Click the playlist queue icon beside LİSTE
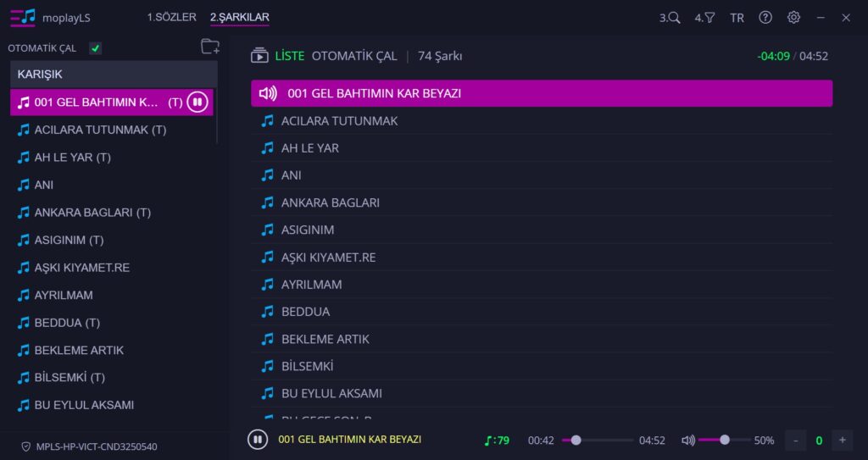 coord(259,55)
